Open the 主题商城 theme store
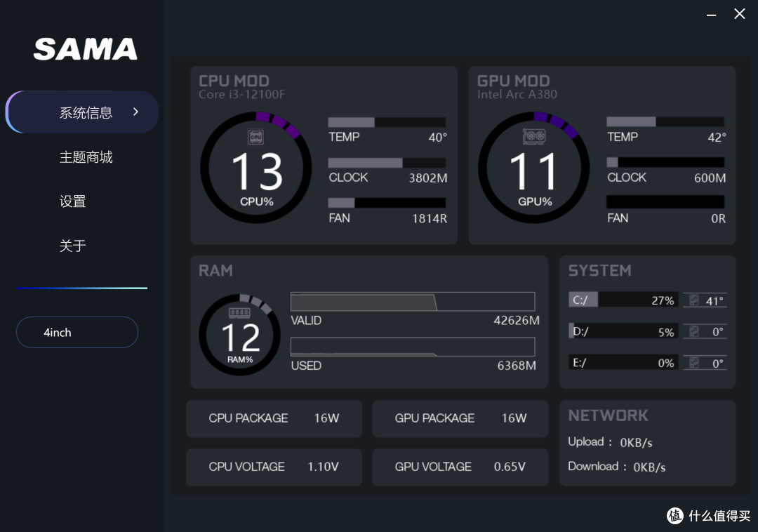The image size is (758, 532). click(86, 157)
